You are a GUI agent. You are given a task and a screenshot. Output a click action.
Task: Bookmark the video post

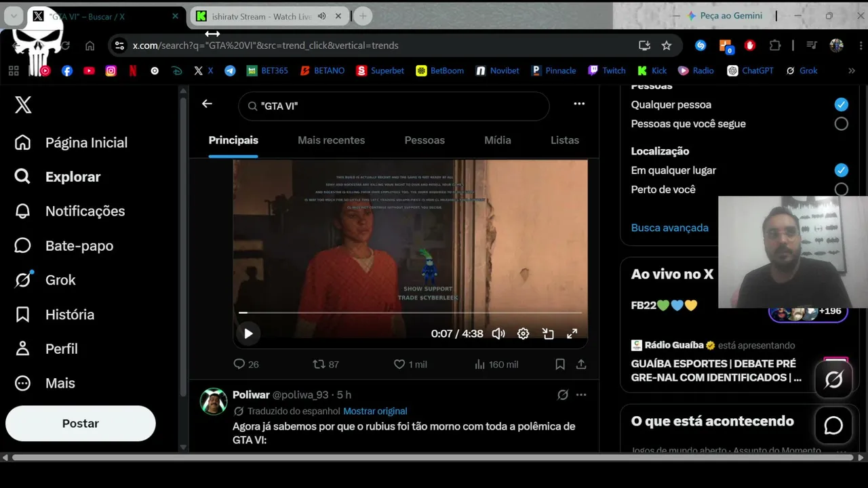[560, 365]
